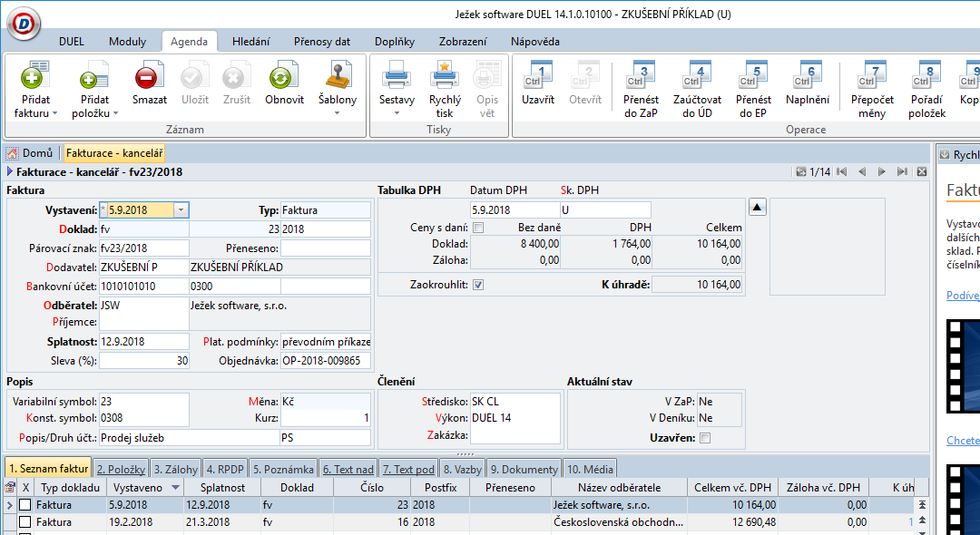Open the Doplňky ribbon tab

point(395,42)
